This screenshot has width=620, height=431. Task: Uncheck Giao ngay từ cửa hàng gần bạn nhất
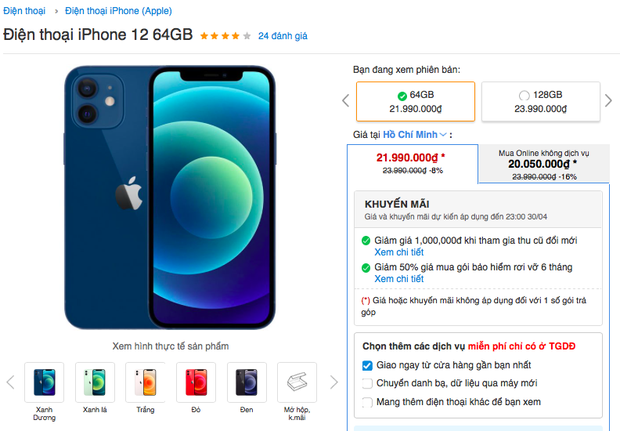point(367,365)
